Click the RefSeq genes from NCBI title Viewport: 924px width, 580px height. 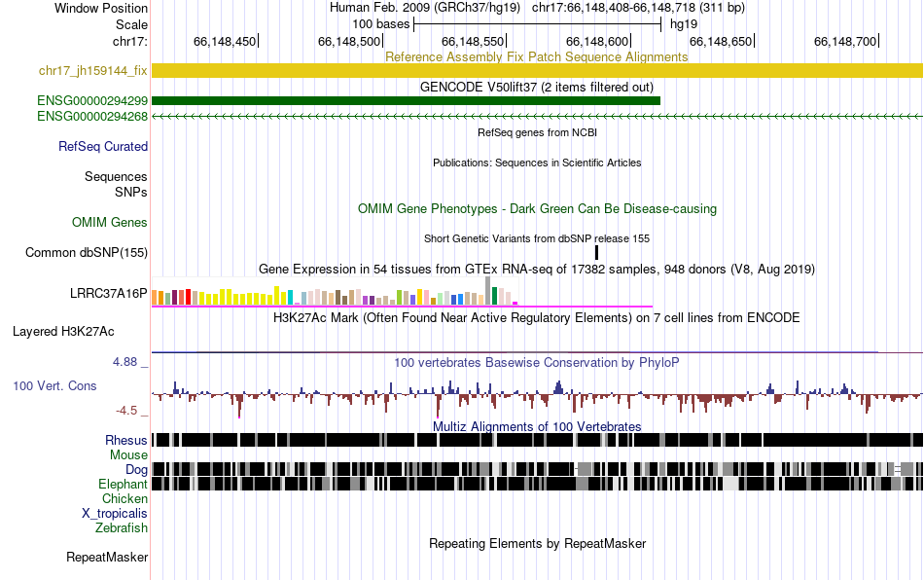(537, 132)
